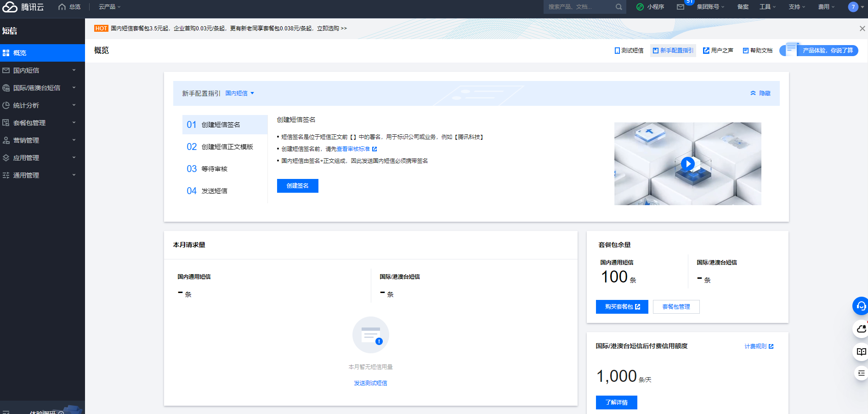Open the 备案 menu item
The image size is (868, 414).
click(x=743, y=7)
